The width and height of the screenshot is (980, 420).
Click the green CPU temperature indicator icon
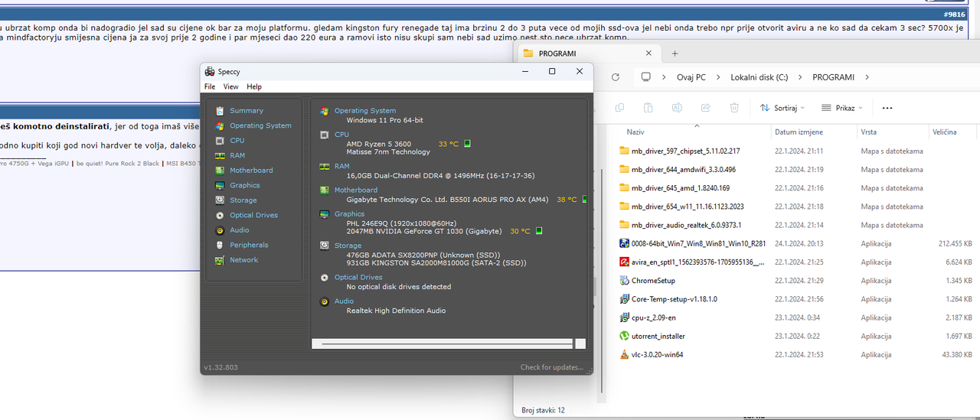(x=467, y=143)
